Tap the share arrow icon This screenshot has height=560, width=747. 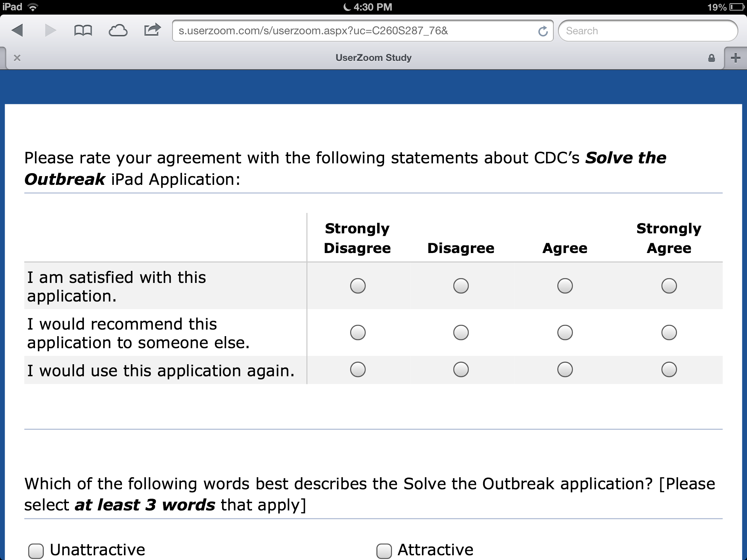click(x=152, y=30)
